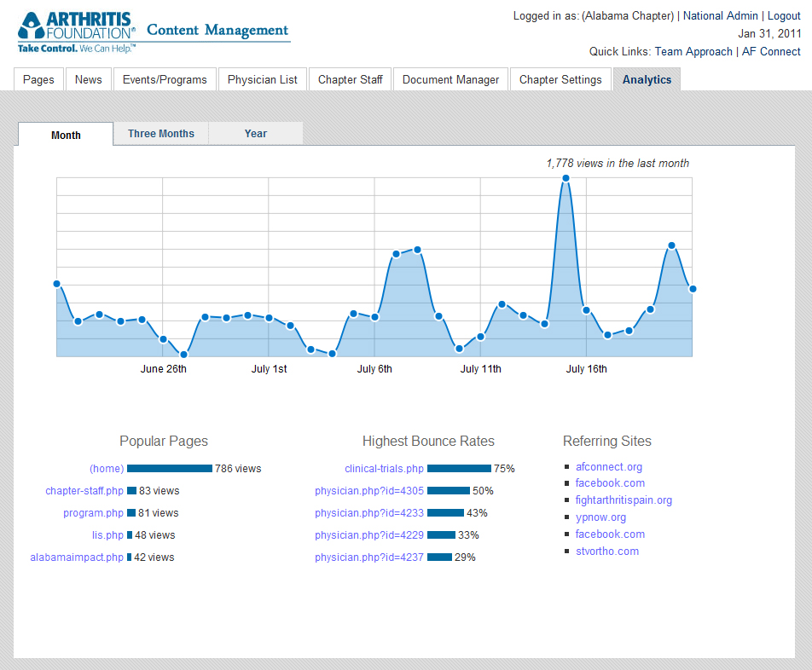Open the Chapter Settings tab
The width and height of the screenshot is (812, 670).
(560, 79)
